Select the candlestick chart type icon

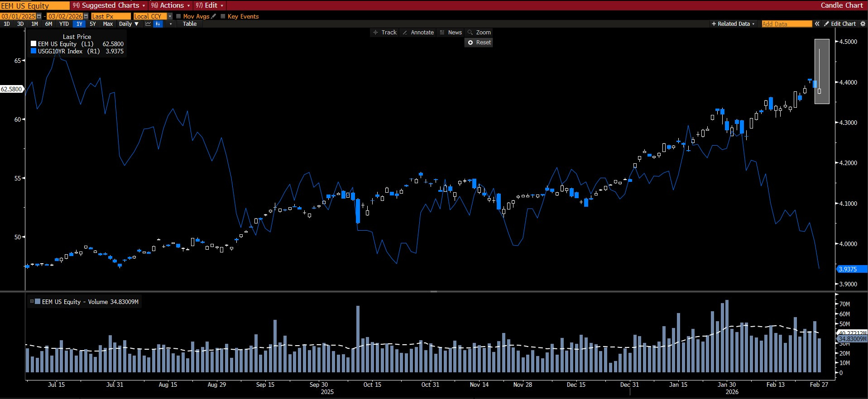(x=158, y=24)
